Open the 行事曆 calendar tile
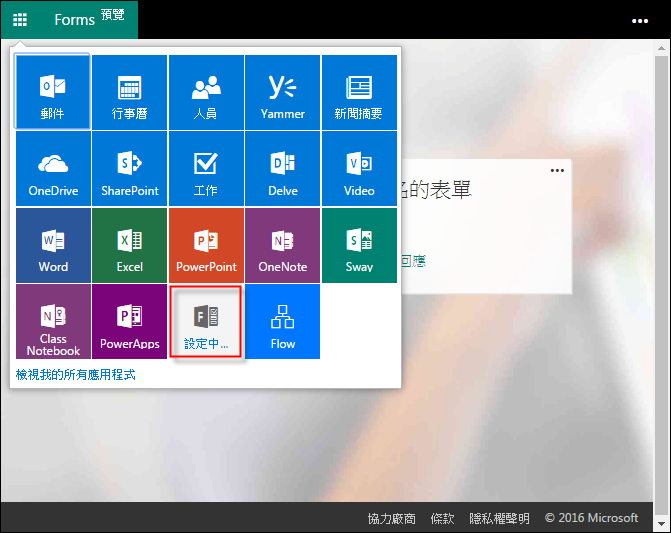The width and height of the screenshot is (671, 533). tap(130, 92)
